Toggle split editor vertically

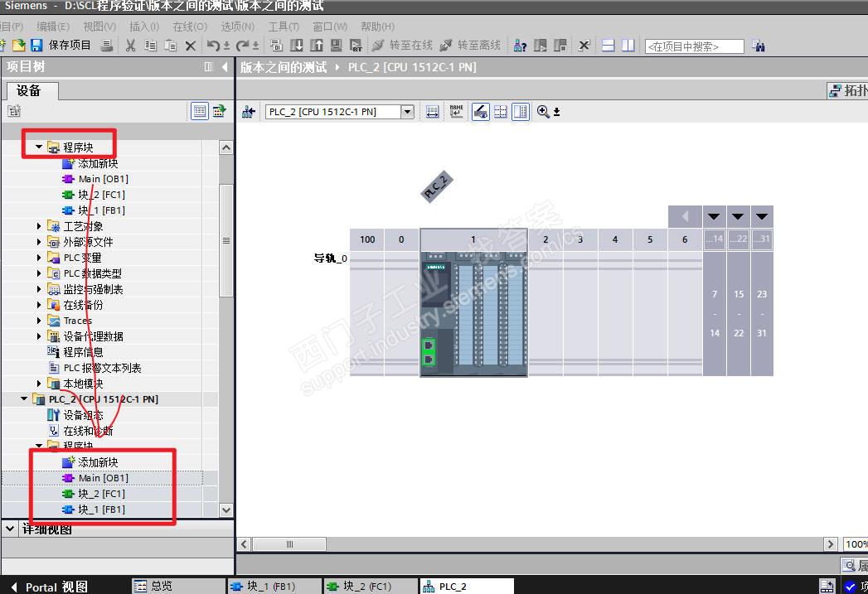(x=628, y=46)
